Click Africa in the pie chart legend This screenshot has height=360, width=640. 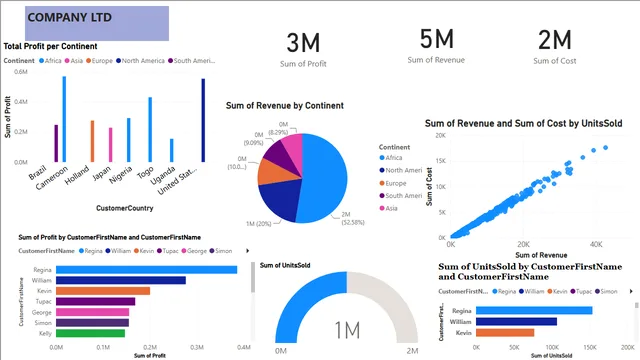(391, 158)
